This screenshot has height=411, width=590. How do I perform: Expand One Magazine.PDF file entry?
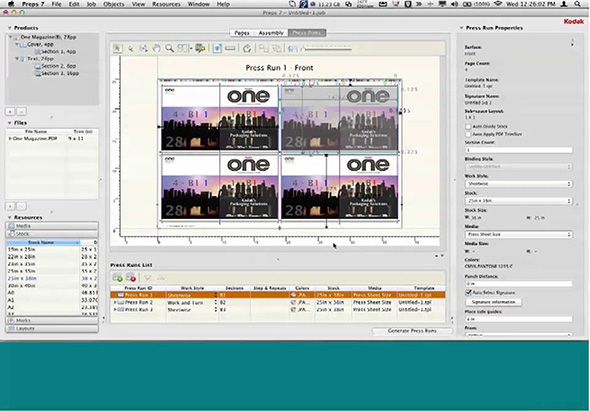(x=10, y=139)
